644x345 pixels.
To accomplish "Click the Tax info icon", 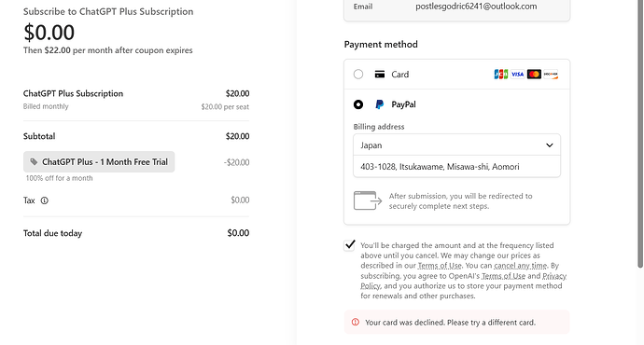I will 45,200.
